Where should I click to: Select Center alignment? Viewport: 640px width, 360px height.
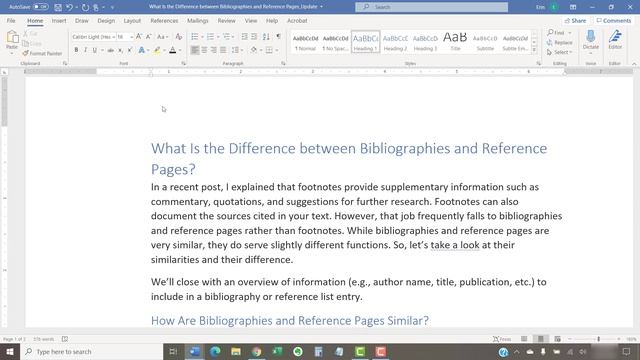204,50
